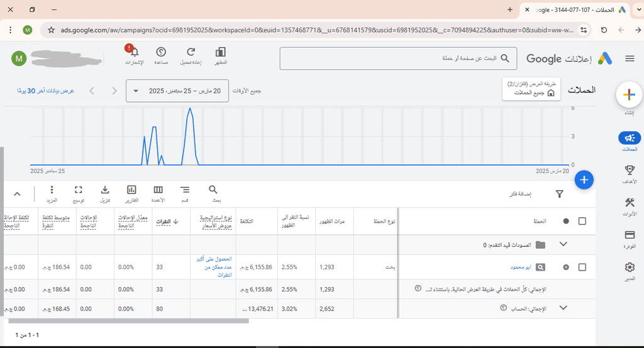Click the search for page or campaign field
This screenshot has width=644, height=348.
398,59
